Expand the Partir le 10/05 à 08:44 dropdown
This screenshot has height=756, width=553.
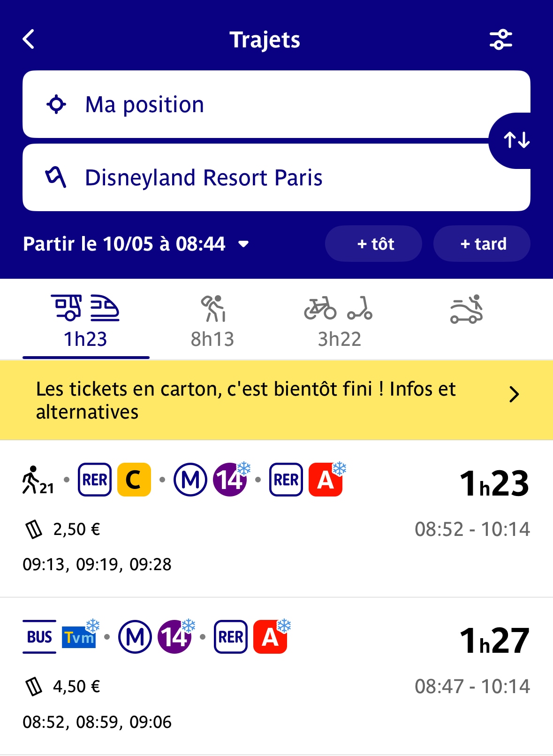coord(136,244)
